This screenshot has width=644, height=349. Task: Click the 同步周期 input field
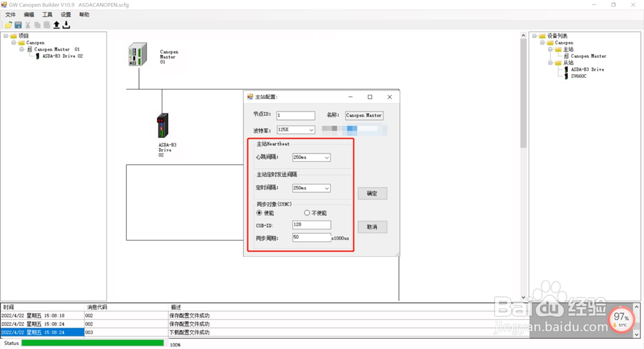(x=312, y=237)
